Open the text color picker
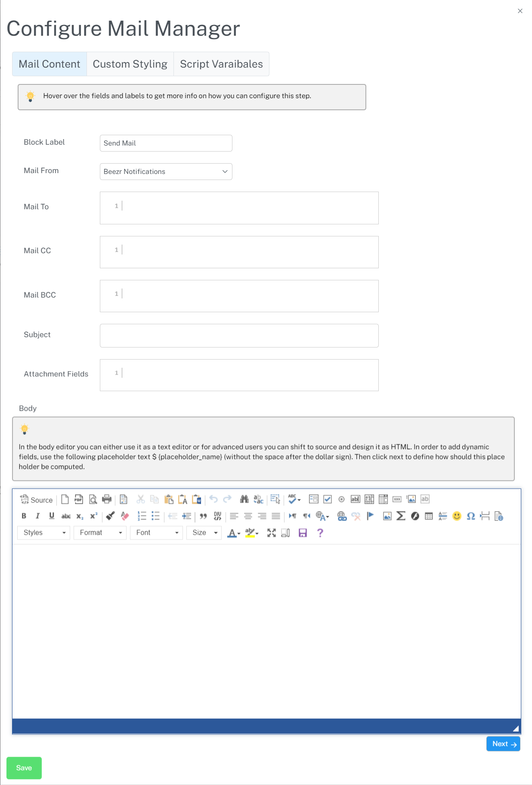The width and height of the screenshot is (532, 785). (x=233, y=533)
